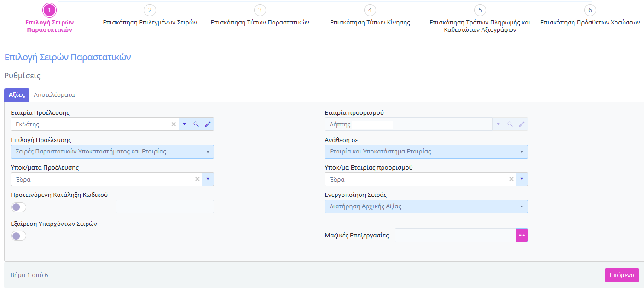Image resolution: width=644 pixels, height=289 pixels.
Task: Click the search magnifier icon for Εταιρία Προέλευσης
Action: click(x=196, y=124)
